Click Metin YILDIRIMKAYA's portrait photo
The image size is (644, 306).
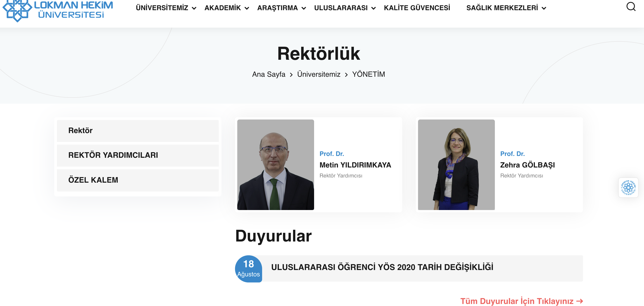tap(275, 165)
